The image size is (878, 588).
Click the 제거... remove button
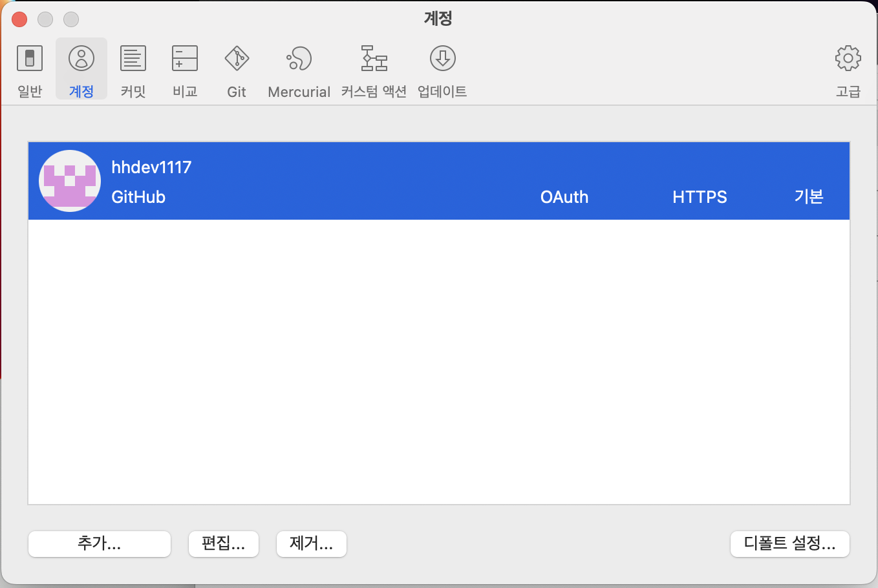click(x=312, y=543)
